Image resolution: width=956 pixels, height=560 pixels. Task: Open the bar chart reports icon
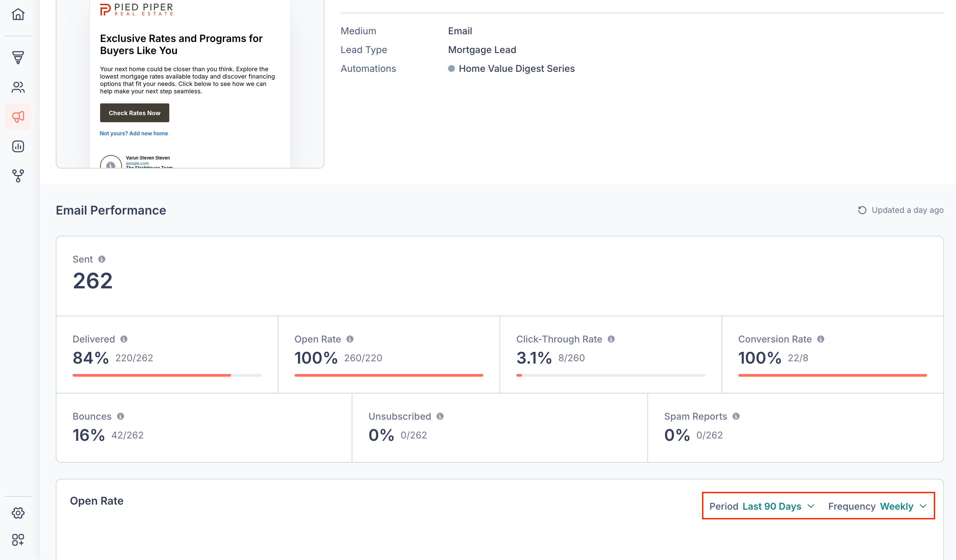18,146
